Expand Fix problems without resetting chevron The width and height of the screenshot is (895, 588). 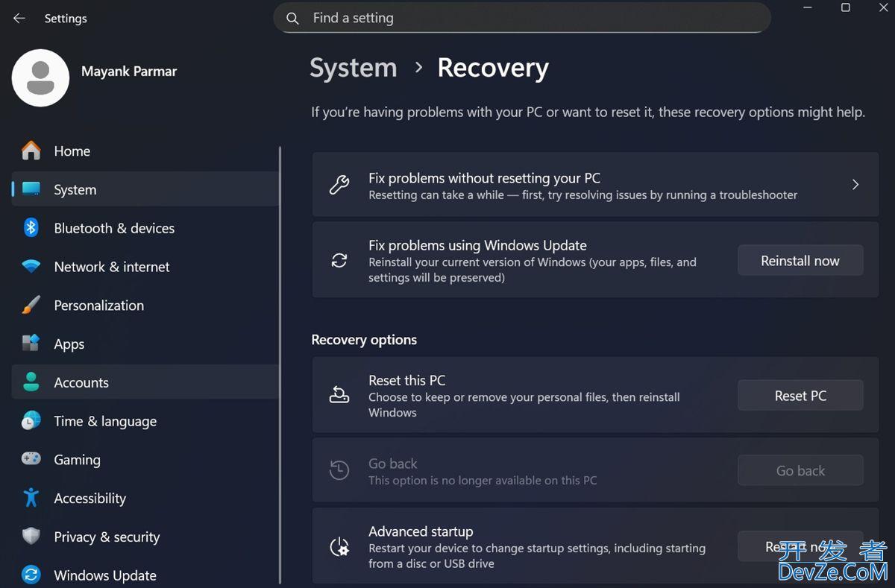[855, 185]
